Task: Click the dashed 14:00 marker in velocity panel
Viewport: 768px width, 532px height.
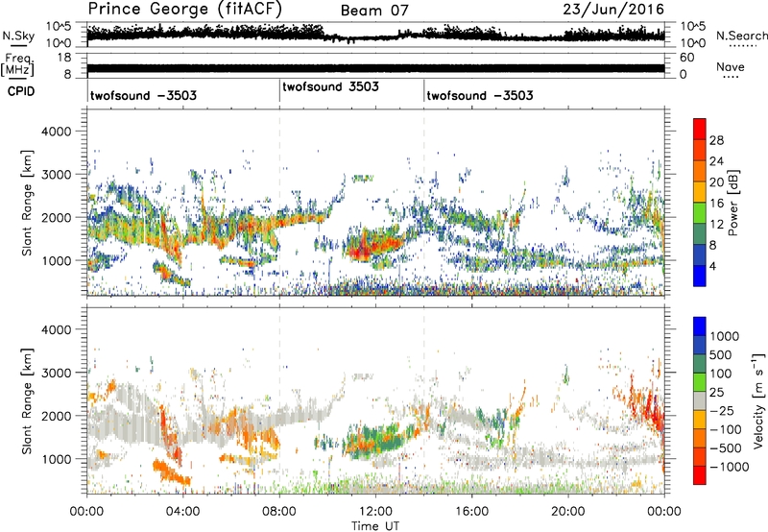Action: pos(423,400)
